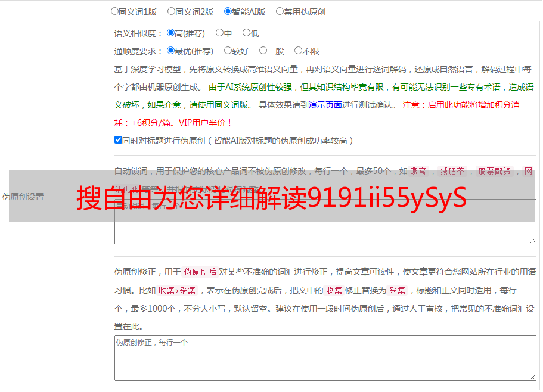Click the 燕窝 example tag

coord(418,171)
